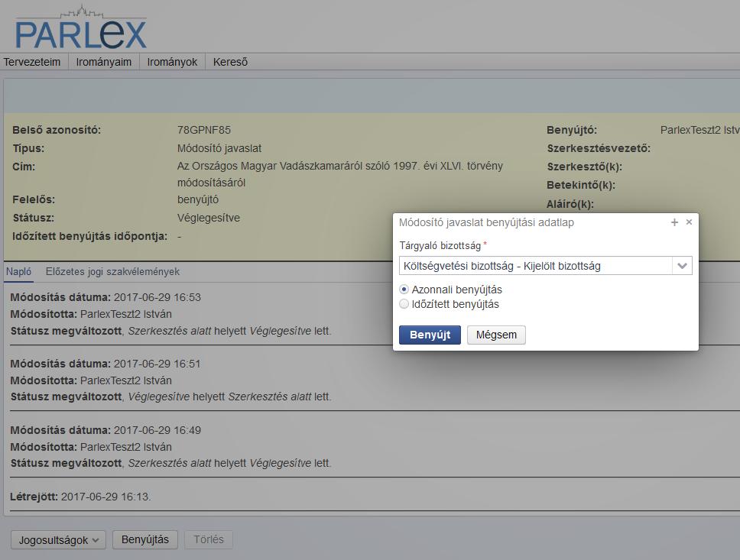Click the identifier value 78GPNF85
Viewport: 740px width, 560px height.
204,130
